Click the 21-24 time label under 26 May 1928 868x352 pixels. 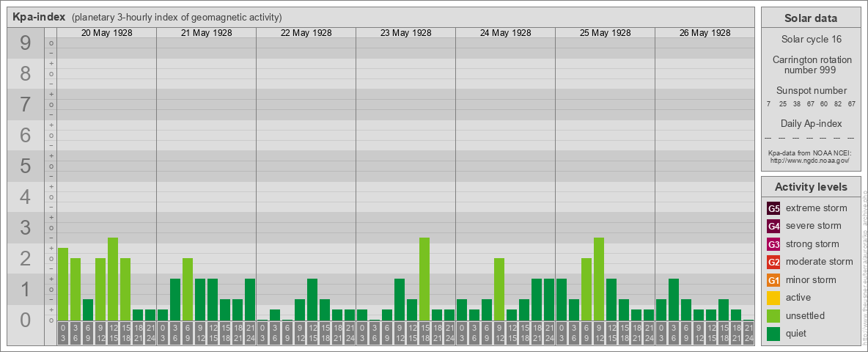[749, 333]
